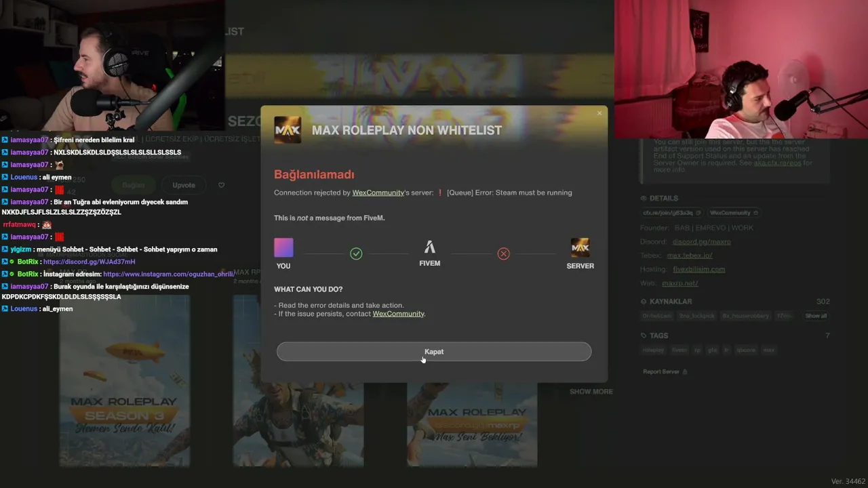Open the max.tebex.io link
Image resolution: width=868 pixels, height=488 pixels.
[x=690, y=256]
